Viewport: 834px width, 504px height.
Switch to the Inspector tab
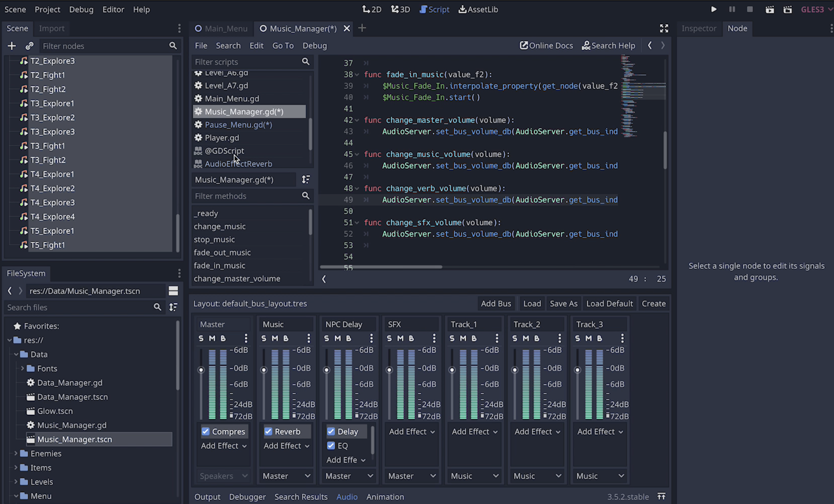click(x=699, y=28)
